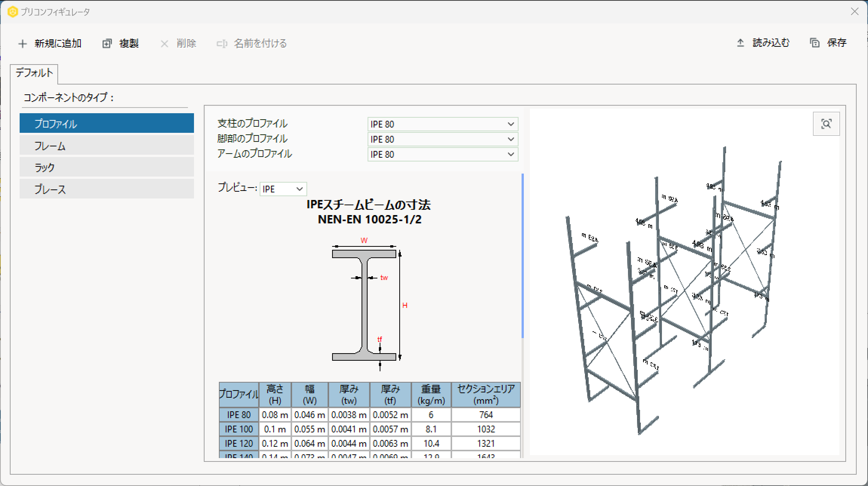Select the プロファイル component type

click(107, 123)
